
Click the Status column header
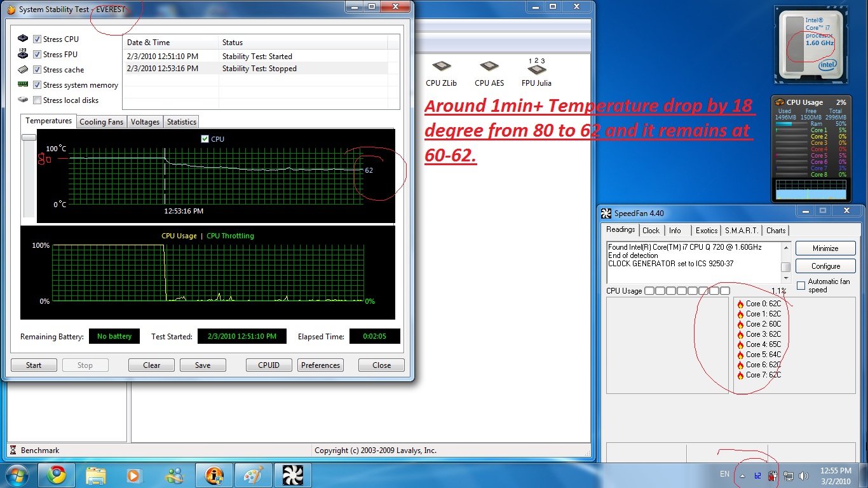[x=302, y=43]
